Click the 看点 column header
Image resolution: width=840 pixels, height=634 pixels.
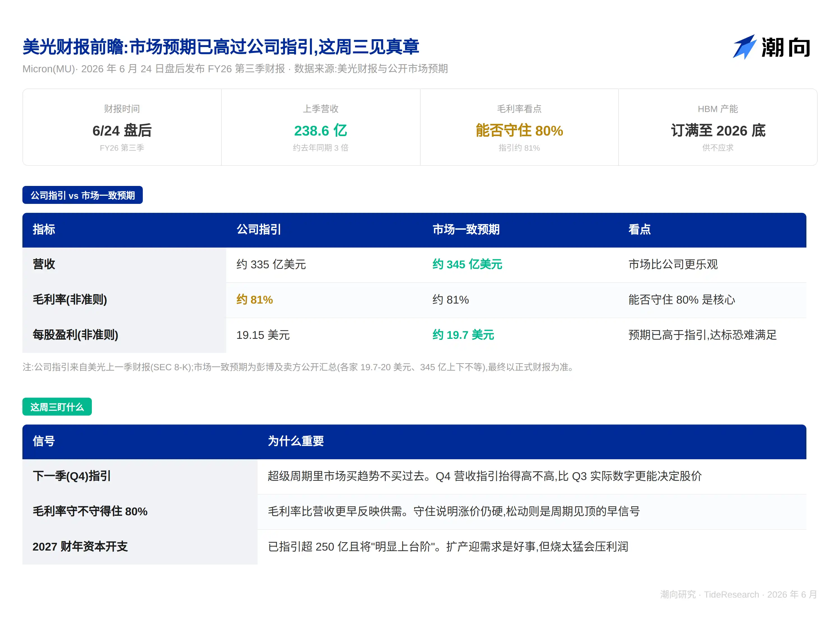pyautogui.click(x=640, y=229)
